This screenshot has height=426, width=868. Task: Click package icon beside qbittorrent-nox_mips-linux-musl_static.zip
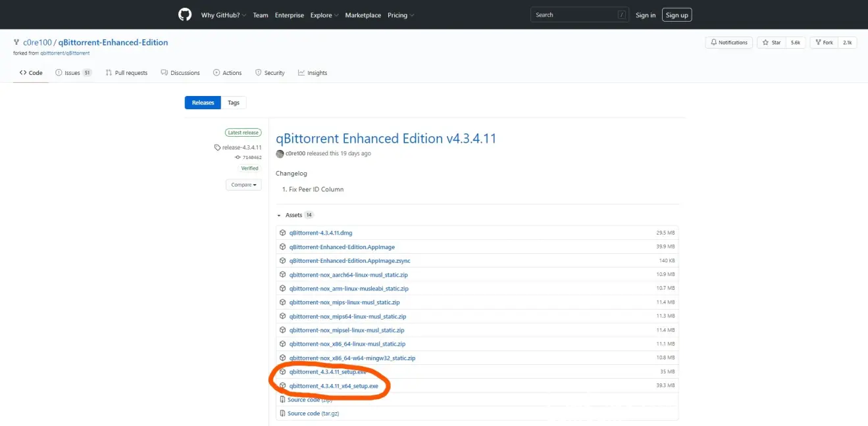click(x=282, y=302)
